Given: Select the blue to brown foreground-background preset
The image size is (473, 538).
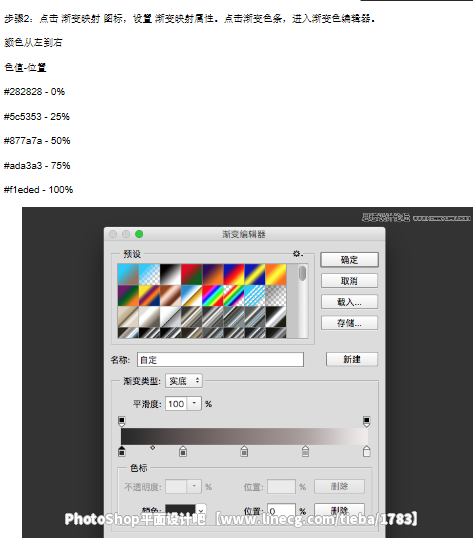Looking at the screenshot, I should pos(128,274).
